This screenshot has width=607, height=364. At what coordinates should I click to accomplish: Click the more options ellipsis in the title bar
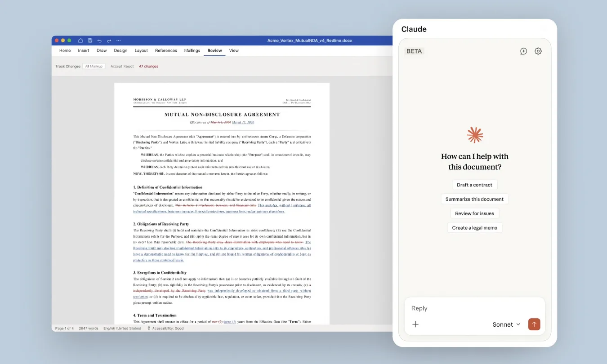click(118, 40)
